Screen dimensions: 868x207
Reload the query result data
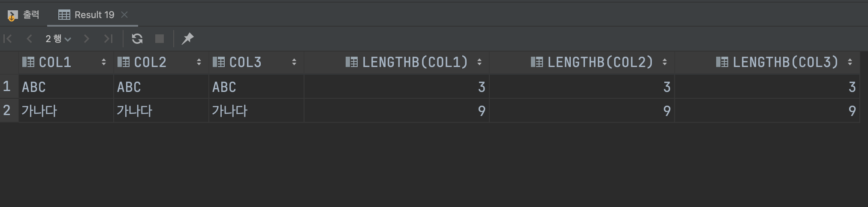137,39
